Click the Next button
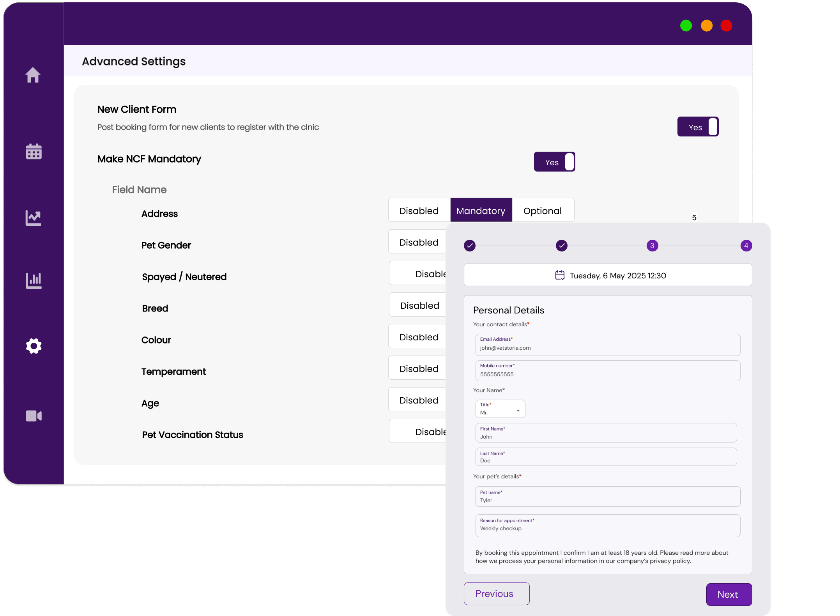 click(x=729, y=594)
